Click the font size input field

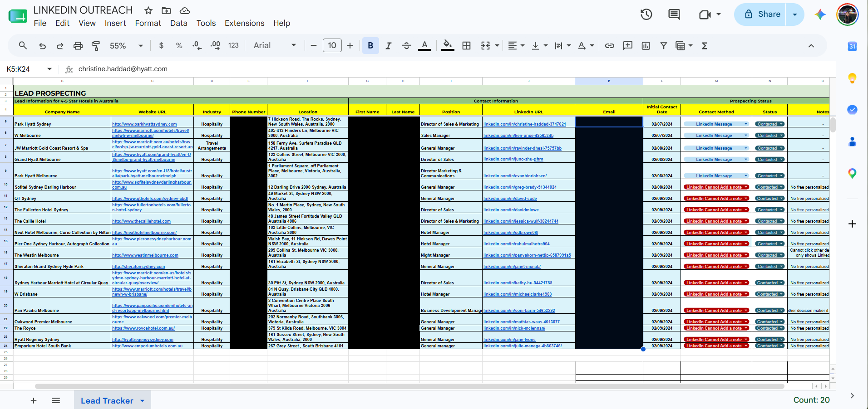[x=332, y=45]
